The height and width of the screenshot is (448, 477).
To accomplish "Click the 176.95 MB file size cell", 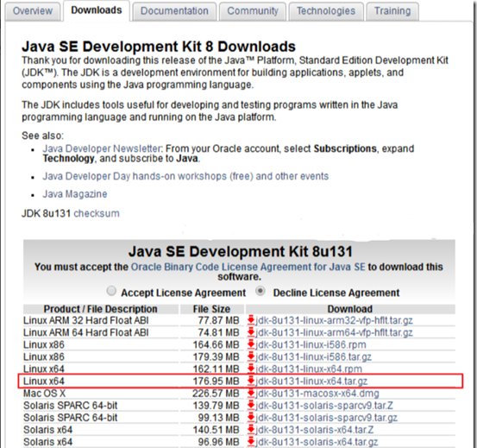I will click(216, 381).
